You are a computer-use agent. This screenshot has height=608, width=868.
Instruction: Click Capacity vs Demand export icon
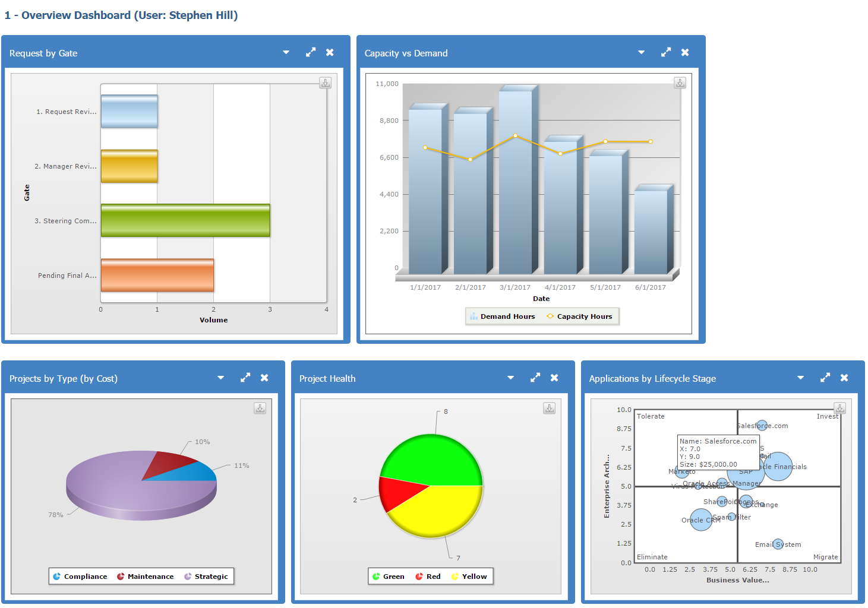click(x=680, y=83)
